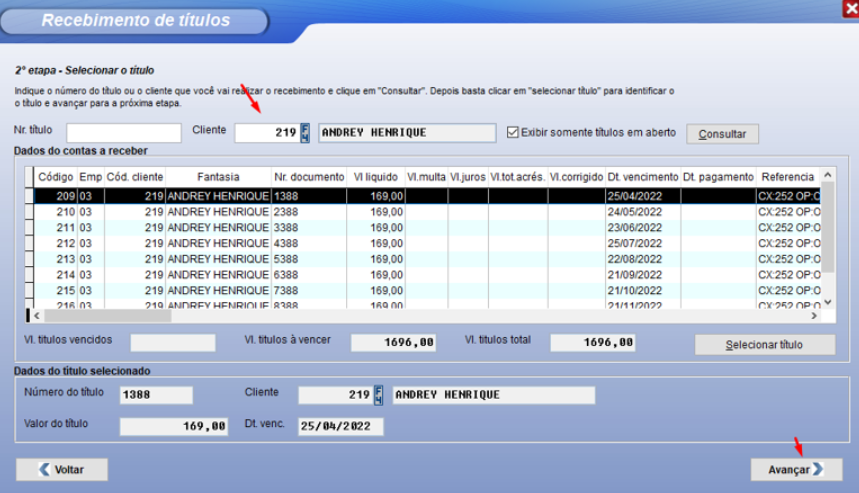Screen dimensions: 859x493
Task: Click into the Nr. título input field
Action: [x=123, y=133]
